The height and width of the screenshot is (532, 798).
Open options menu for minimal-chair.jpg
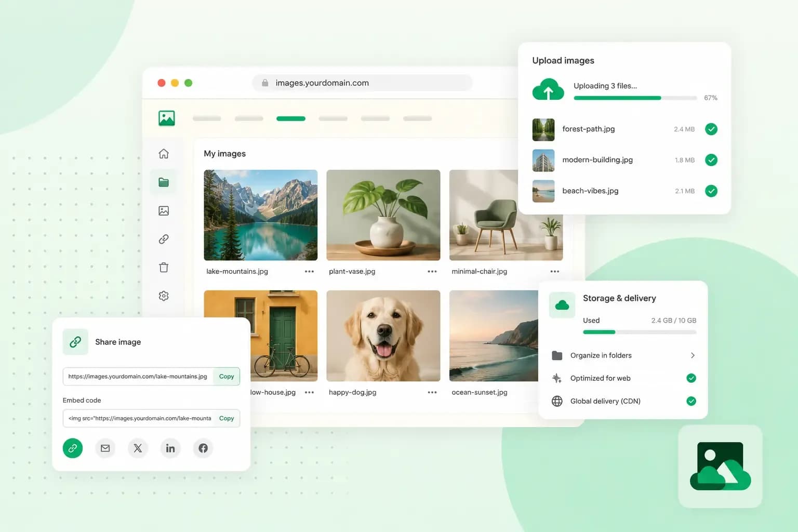555,272
